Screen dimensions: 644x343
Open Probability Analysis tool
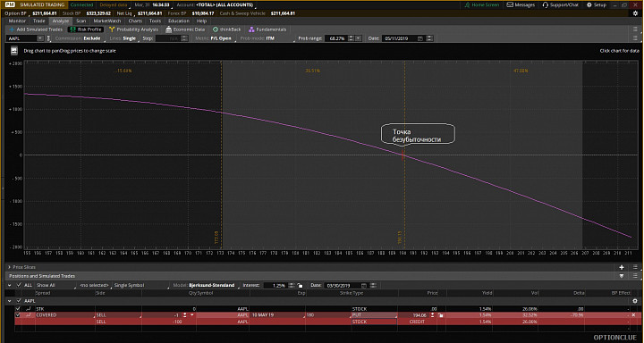133,29
